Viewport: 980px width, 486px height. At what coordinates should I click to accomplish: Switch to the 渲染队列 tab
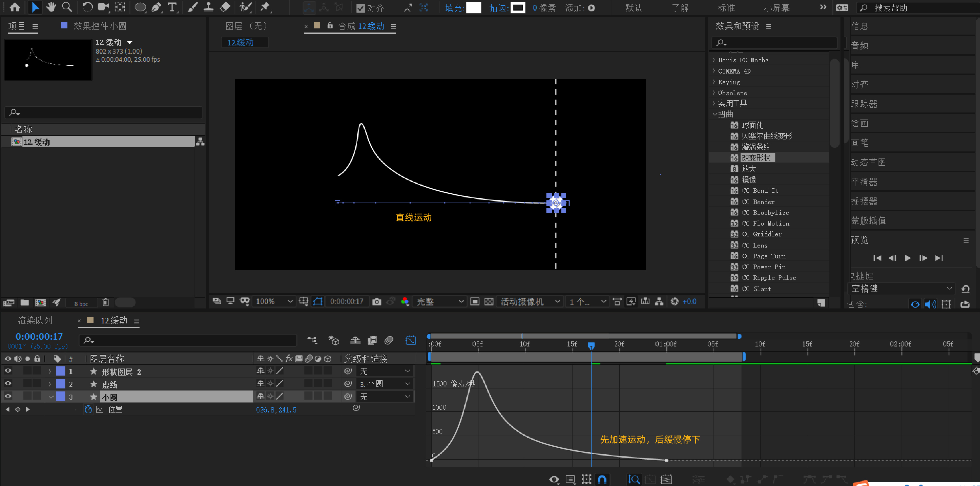pos(35,320)
